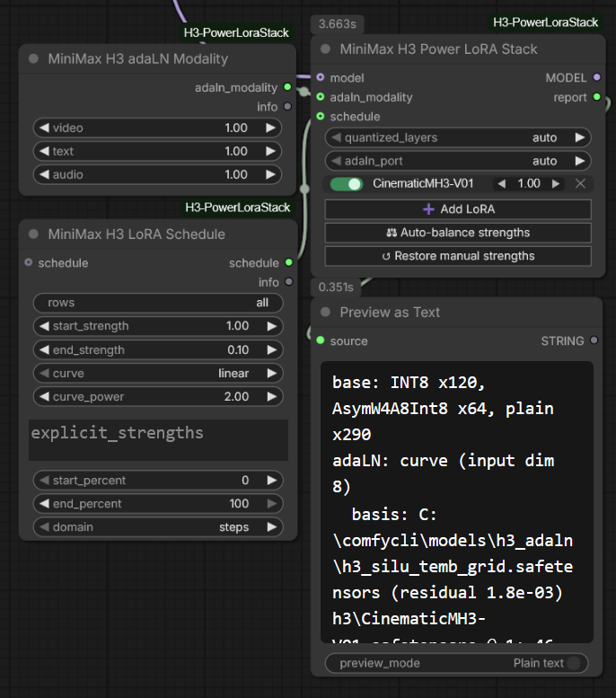Collapse the Preview as Text node dot
The image size is (616, 698).
325,312
